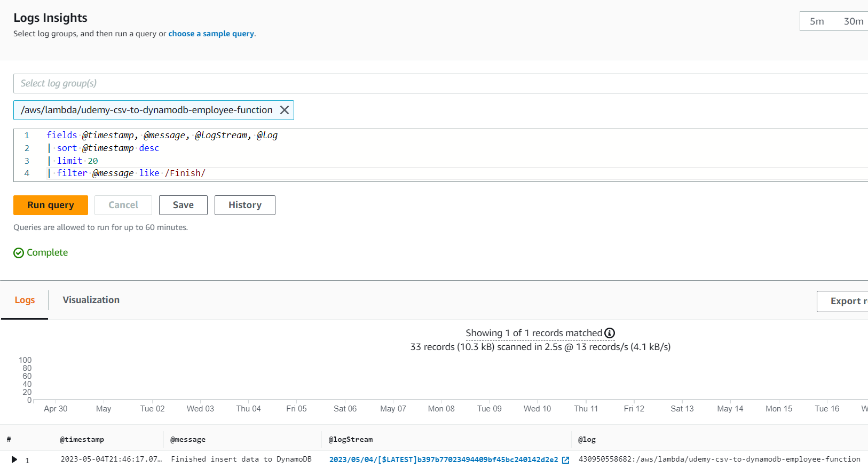Click the Thu 04 histogram axis label
The height and width of the screenshot is (468, 868).
(248, 408)
